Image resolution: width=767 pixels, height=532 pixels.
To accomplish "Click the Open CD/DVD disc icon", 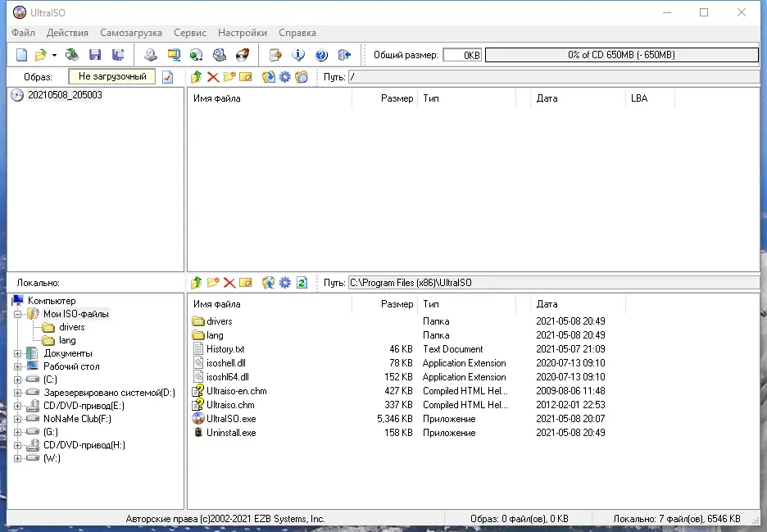I will 72,55.
